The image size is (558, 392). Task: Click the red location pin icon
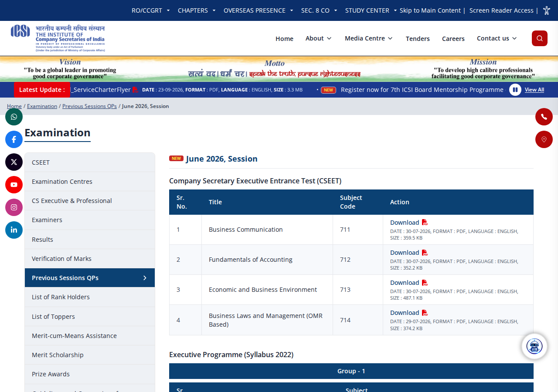tap(544, 139)
